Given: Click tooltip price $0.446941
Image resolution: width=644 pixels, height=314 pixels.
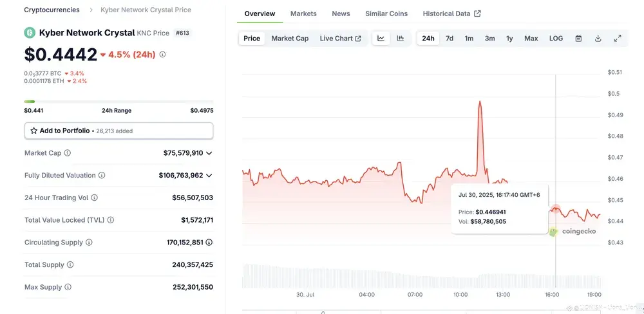Looking at the screenshot, I should (491, 212).
